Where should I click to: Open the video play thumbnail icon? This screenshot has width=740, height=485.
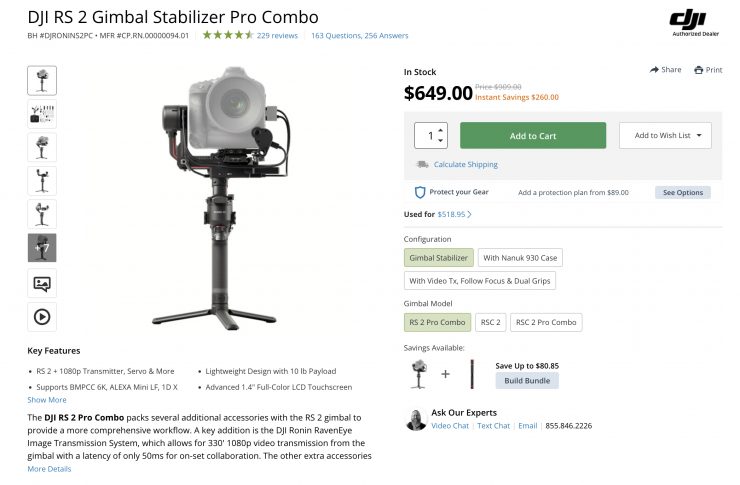pos(42,316)
